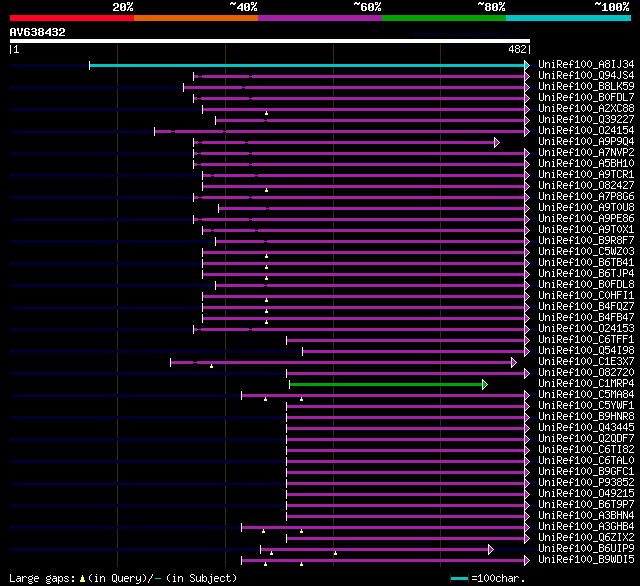The width and height of the screenshot is (640, 586).
Task: Open the UniRef100_Q94JS4 entry label
Action: pyautogui.click(x=586, y=75)
